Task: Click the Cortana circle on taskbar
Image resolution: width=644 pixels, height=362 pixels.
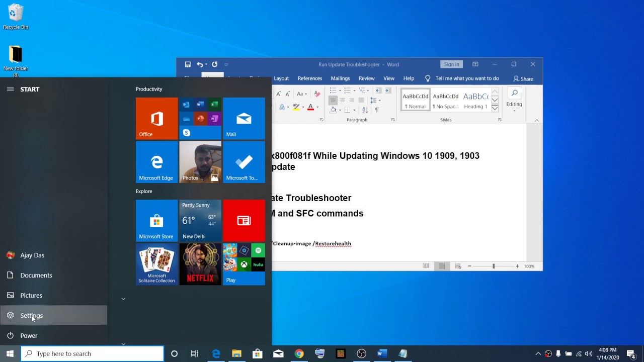Action: point(174,353)
